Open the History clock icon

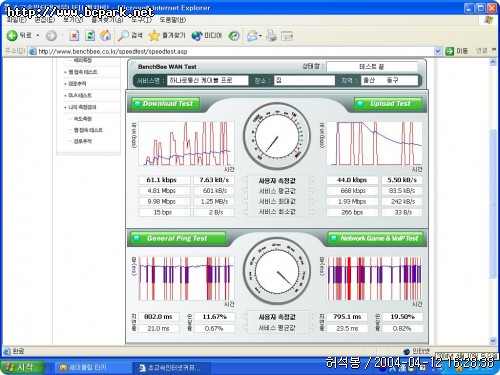(x=234, y=36)
